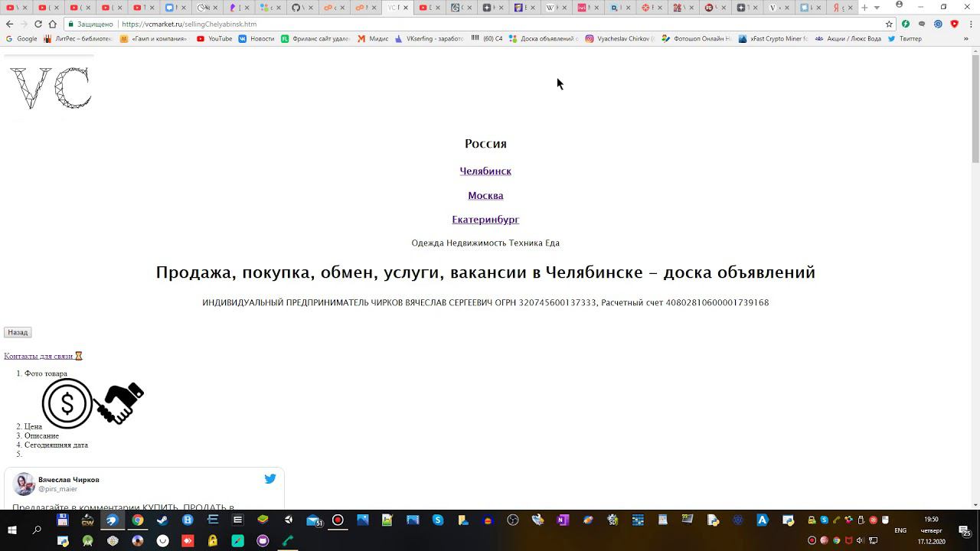980x551 pixels.
Task: Open the Фриланс сайт bookmark
Action: click(x=315, y=38)
